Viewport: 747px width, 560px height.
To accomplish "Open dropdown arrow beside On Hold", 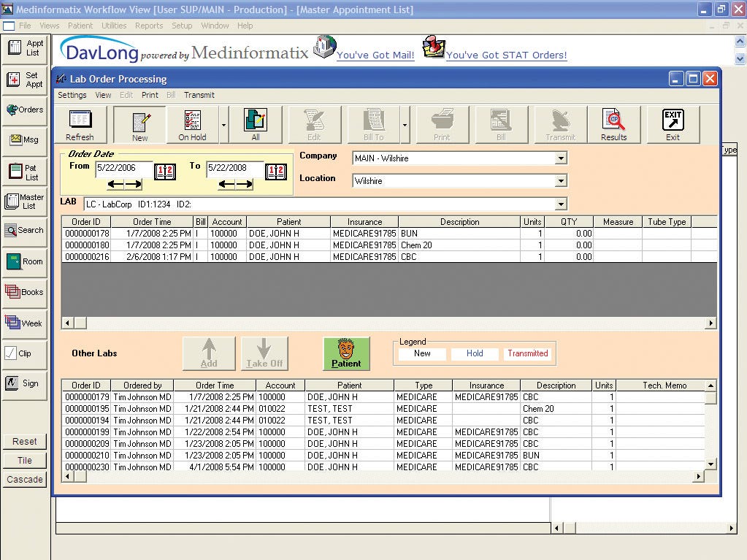I will click(223, 126).
